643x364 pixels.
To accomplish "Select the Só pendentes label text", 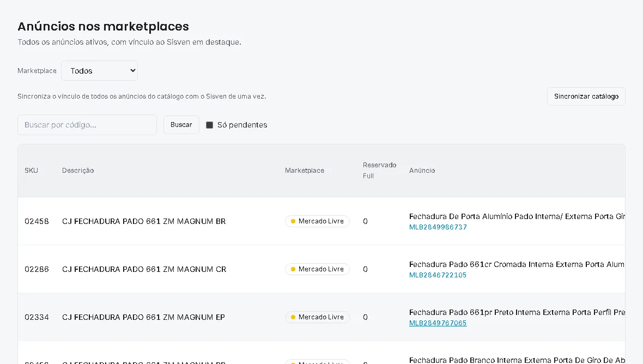I will click(x=242, y=125).
